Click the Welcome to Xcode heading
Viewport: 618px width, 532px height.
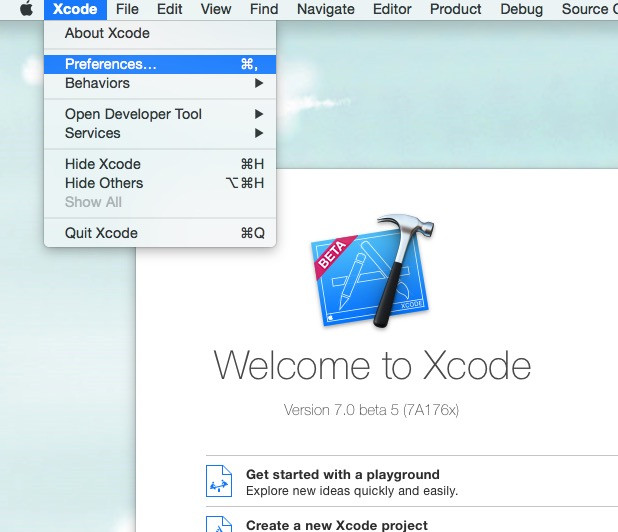point(372,366)
